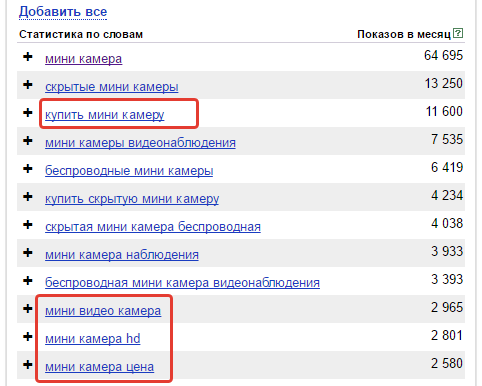Click the 'Показов в месяц' column header

tap(404, 34)
